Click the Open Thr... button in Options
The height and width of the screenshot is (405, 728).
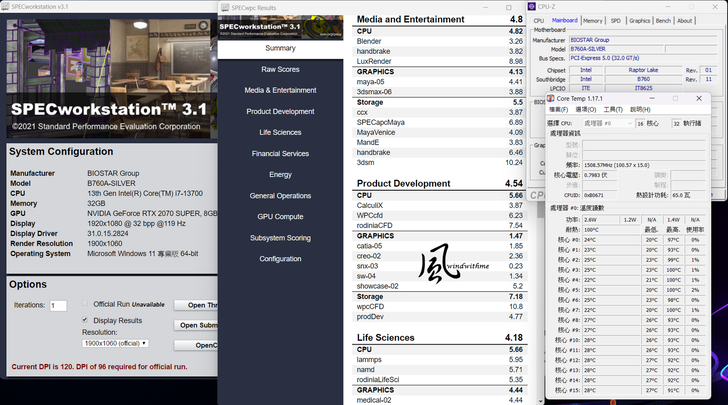click(x=195, y=305)
